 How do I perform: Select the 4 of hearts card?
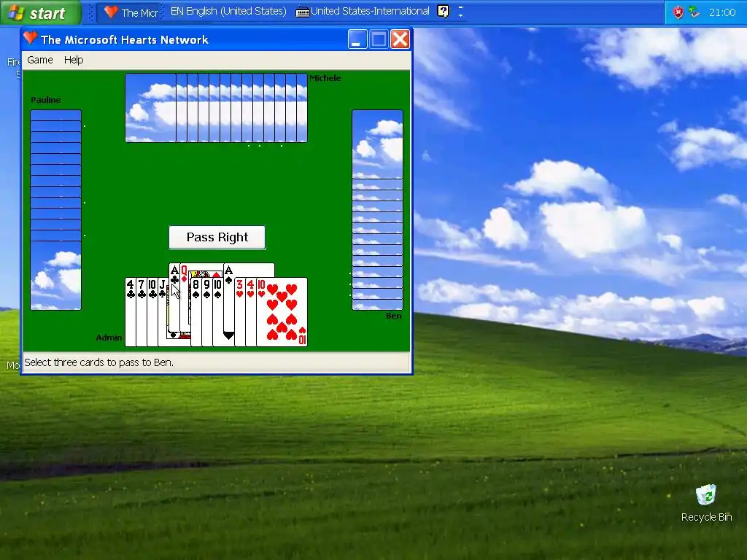click(x=251, y=312)
